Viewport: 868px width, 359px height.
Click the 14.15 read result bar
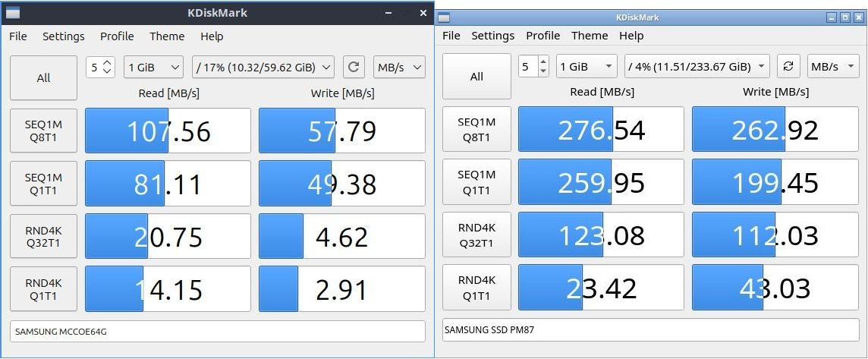(168, 289)
